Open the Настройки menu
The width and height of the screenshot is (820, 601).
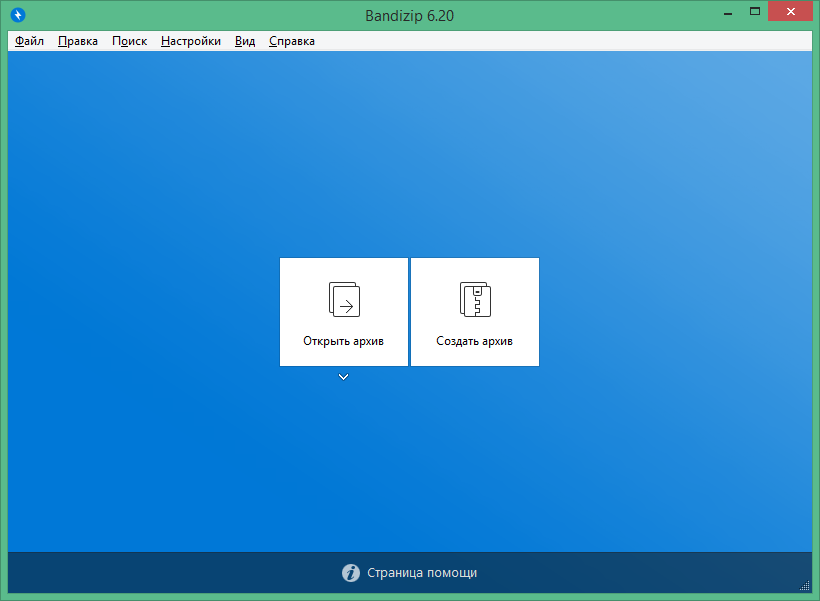(191, 41)
